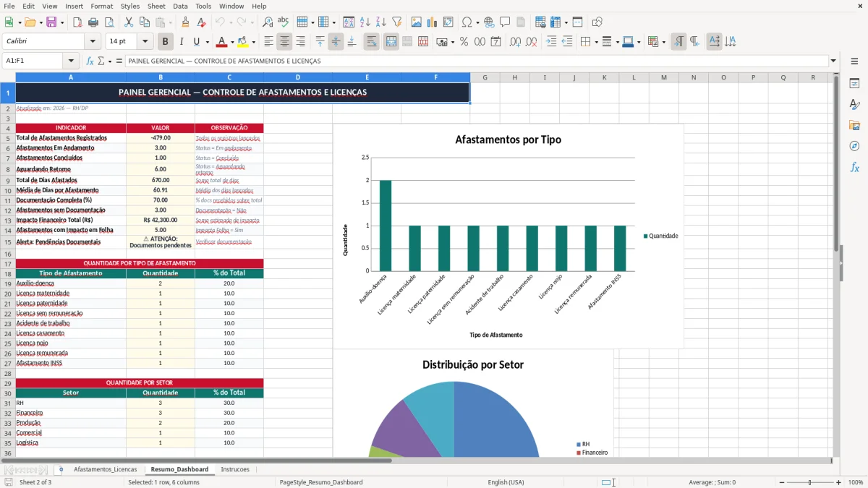This screenshot has height=488, width=868.
Task: Select the Clone Formatting paintbrush
Action: [186, 22]
